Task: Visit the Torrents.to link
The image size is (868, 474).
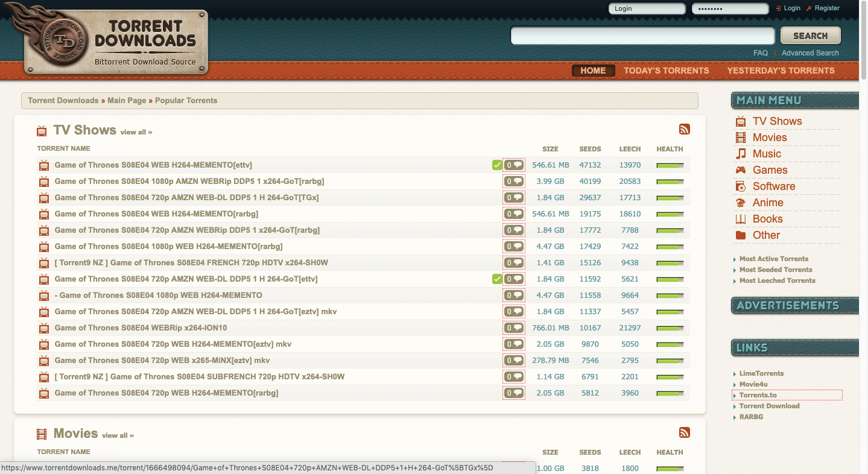Action: click(x=758, y=395)
